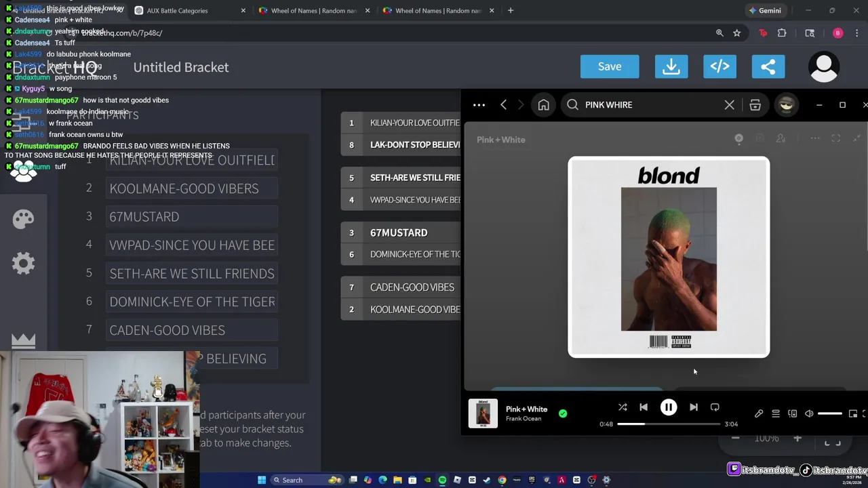Viewport: 868px width, 488px height.
Task: Open the Gemini button in Chrome
Action: (765, 11)
